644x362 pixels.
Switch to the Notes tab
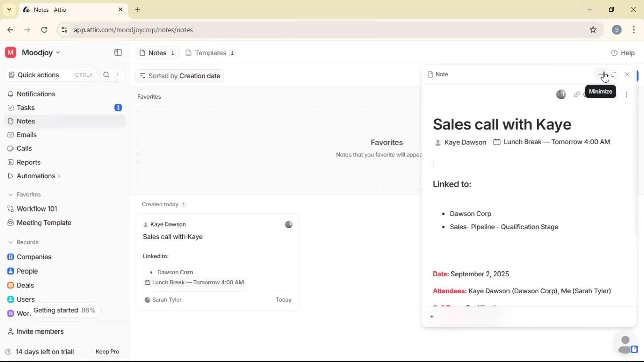(x=157, y=53)
